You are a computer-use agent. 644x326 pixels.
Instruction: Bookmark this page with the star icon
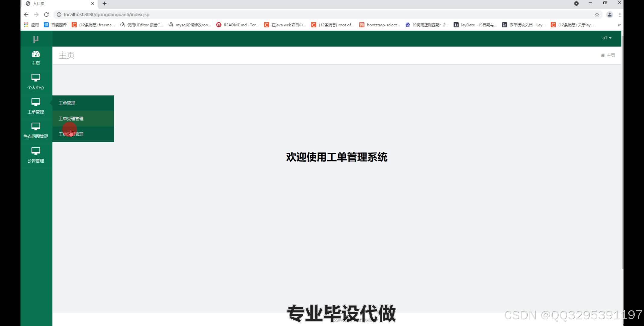click(x=597, y=14)
